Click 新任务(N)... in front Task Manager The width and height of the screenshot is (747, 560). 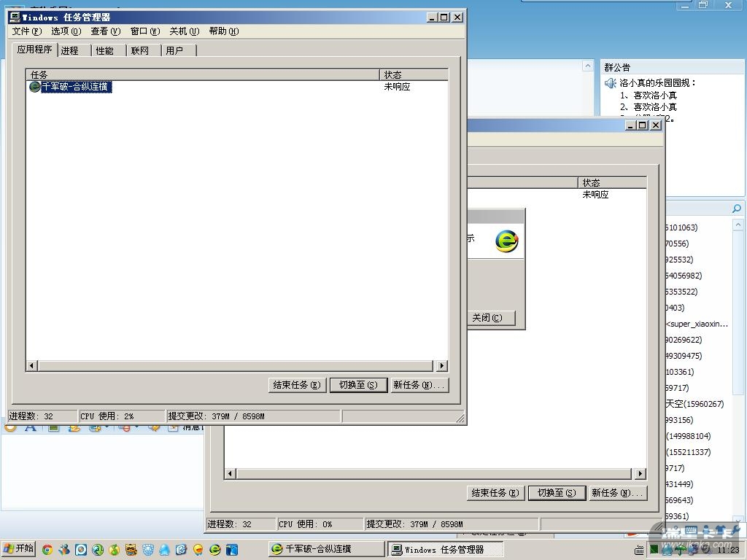419,385
